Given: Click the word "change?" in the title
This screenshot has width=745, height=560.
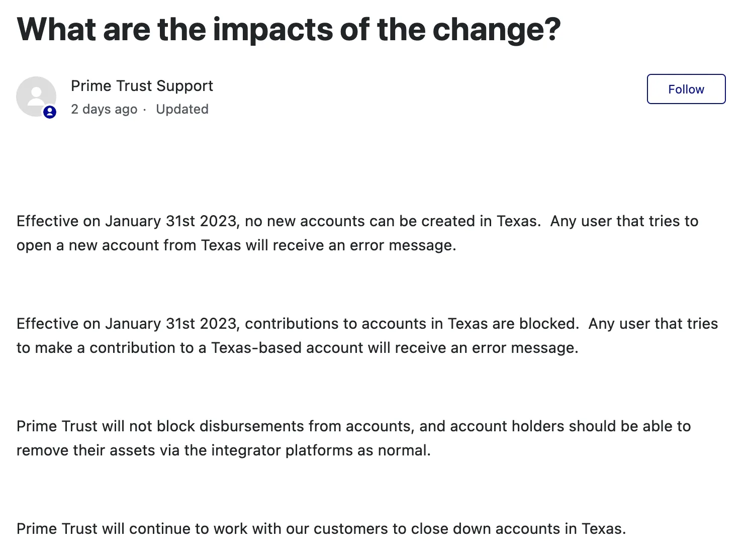Looking at the screenshot, I should coord(497,29).
